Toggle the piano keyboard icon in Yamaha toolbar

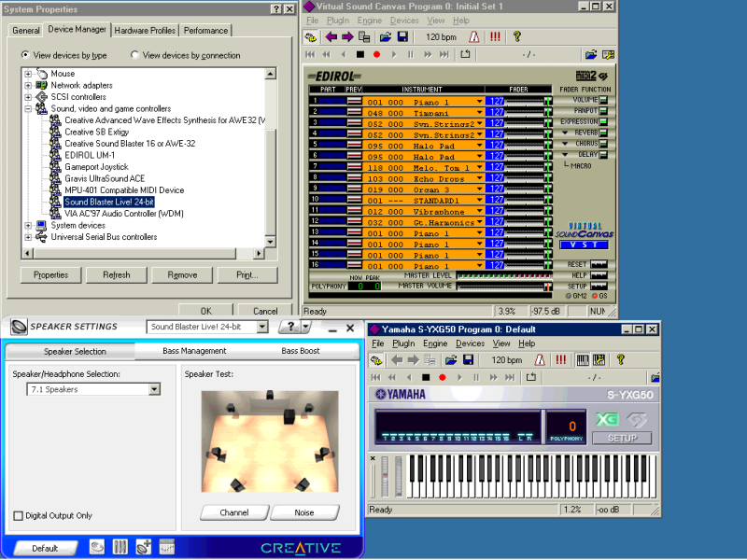[582, 360]
